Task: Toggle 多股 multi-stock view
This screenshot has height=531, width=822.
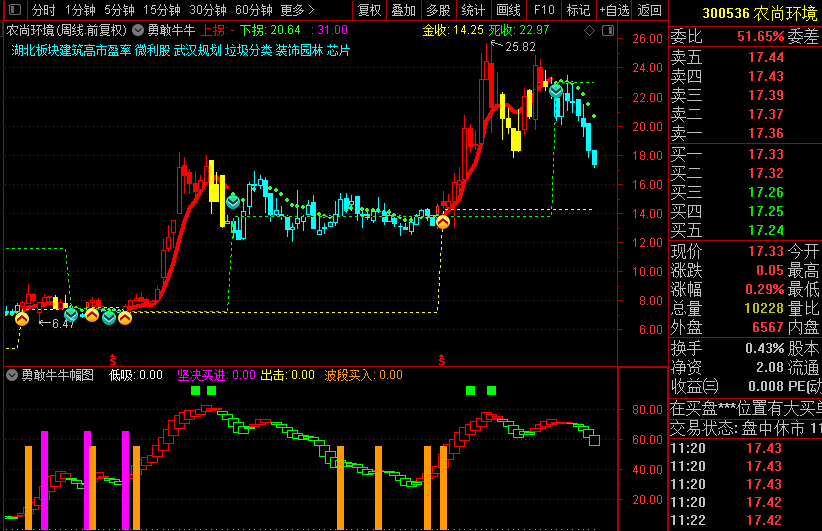Action: coord(439,10)
